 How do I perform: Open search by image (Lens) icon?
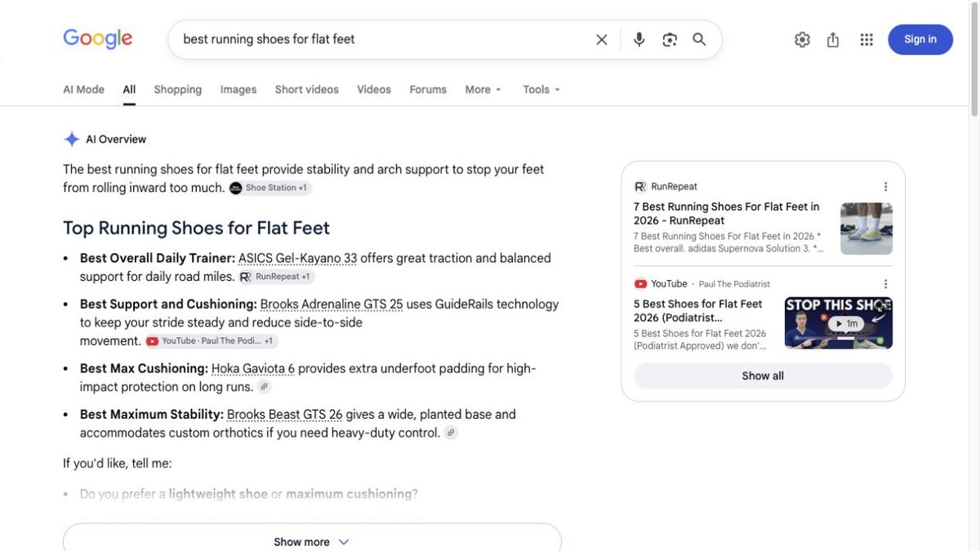click(x=670, y=39)
